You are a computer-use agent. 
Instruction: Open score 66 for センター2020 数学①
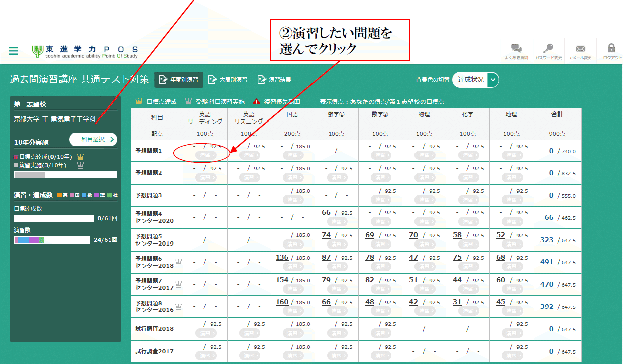pos(326,213)
